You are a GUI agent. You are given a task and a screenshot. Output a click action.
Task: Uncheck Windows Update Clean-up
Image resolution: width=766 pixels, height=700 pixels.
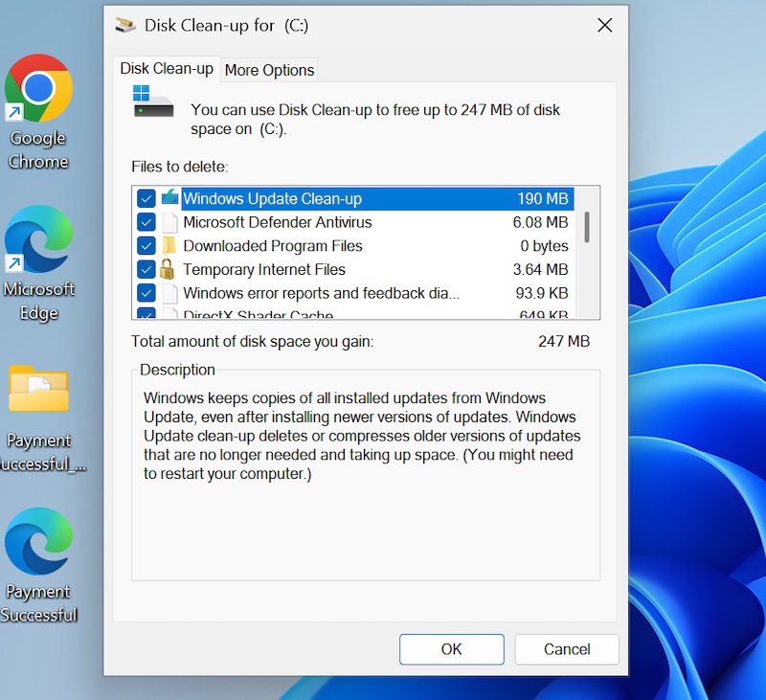pos(146,198)
